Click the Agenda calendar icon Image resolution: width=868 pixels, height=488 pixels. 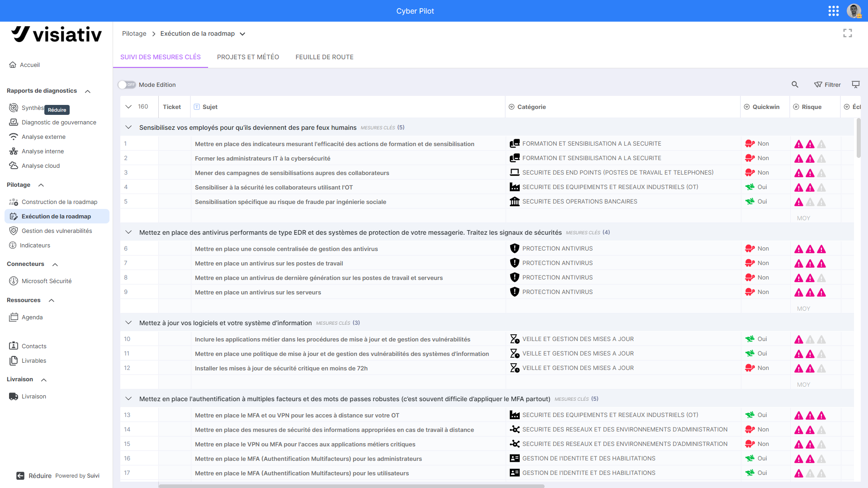tap(14, 317)
